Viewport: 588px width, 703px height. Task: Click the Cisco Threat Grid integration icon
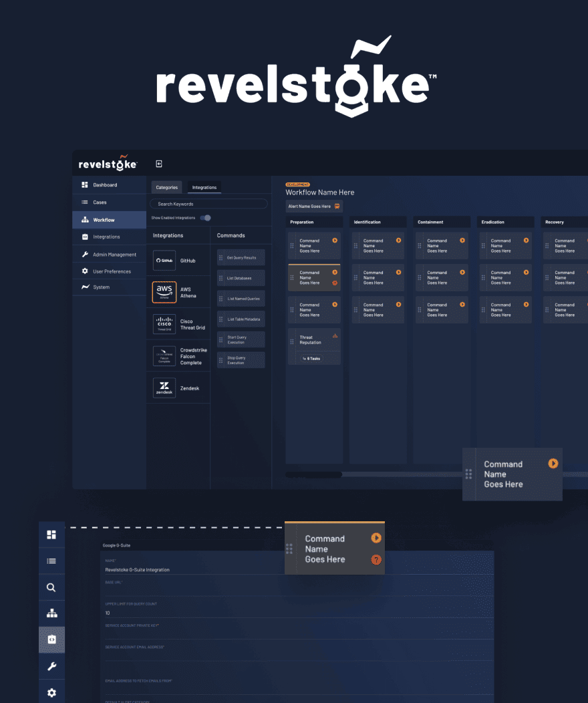(164, 324)
